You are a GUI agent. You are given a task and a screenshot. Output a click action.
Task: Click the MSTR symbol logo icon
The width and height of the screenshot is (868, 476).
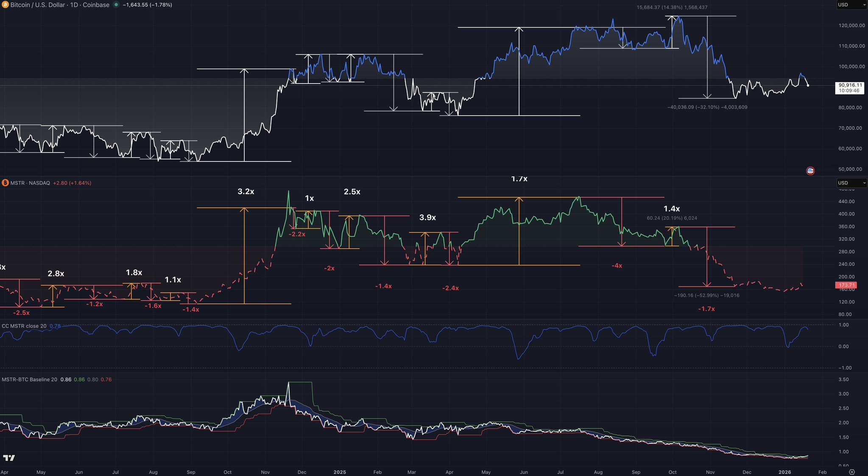click(x=5, y=183)
